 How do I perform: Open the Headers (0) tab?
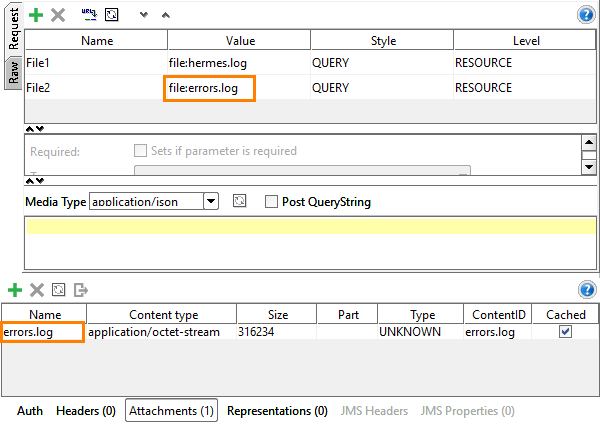pyautogui.click(x=86, y=411)
